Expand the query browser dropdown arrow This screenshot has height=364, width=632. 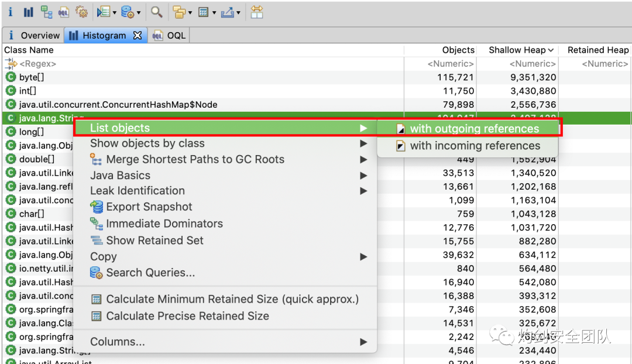coord(139,13)
